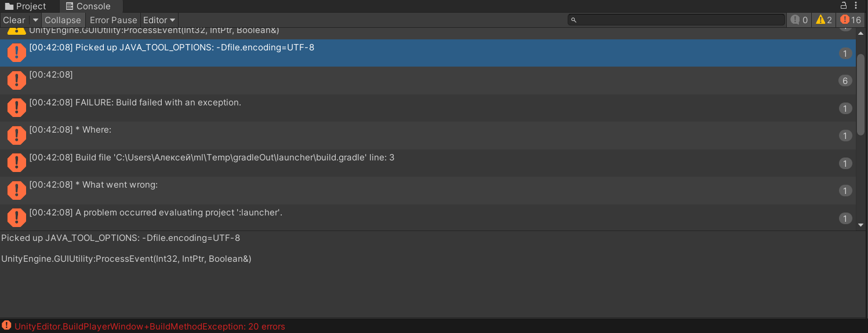Click the status bar error icon

[x=6, y=326]
